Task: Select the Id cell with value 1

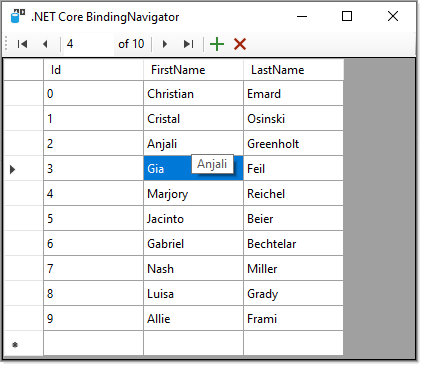Action: click(93, 119)
